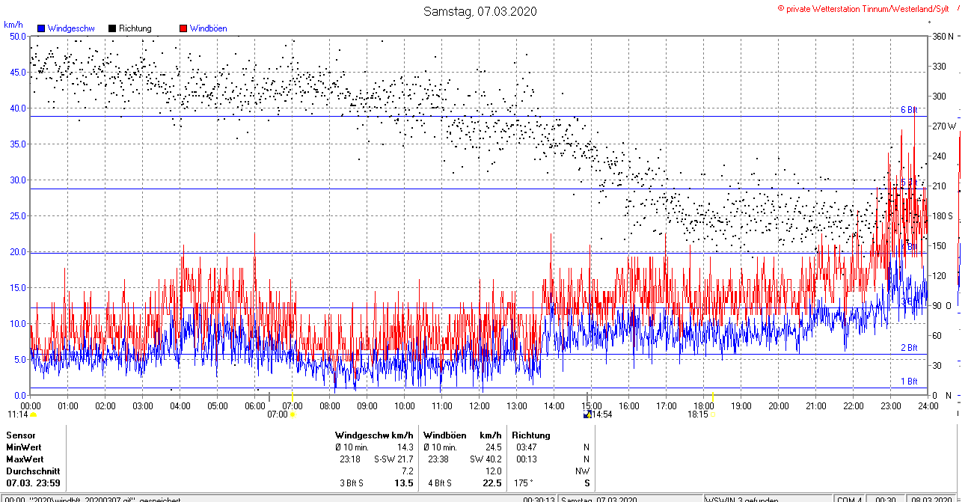Click the blue Windgeschw legend color box
This screenshot has width=980, height=502.
point(42,28)
